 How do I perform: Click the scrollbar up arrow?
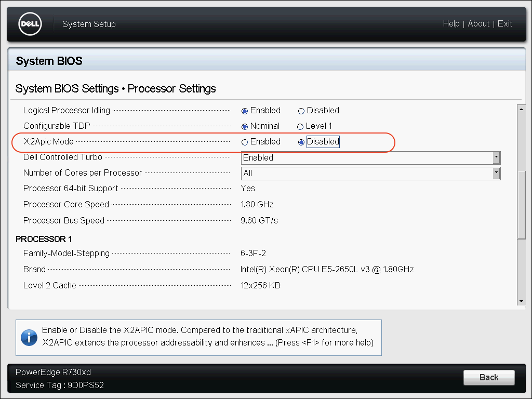(521, 109)
